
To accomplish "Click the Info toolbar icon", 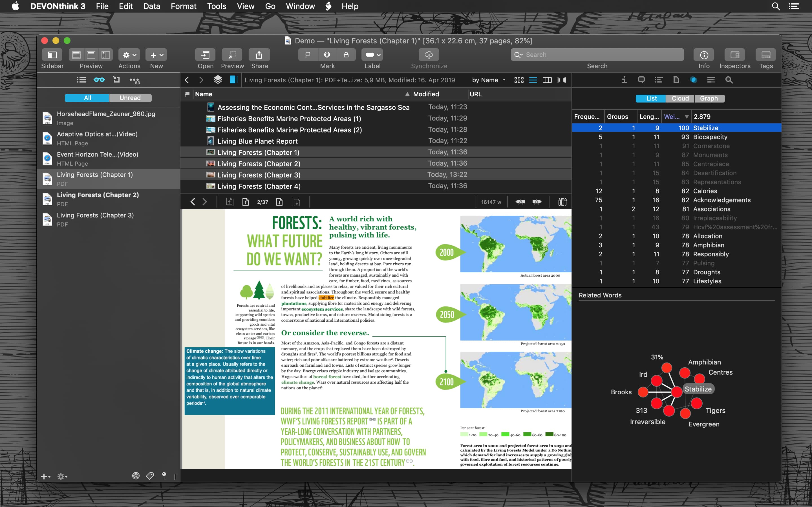I will pyautogui.click(x=704, y=55).
